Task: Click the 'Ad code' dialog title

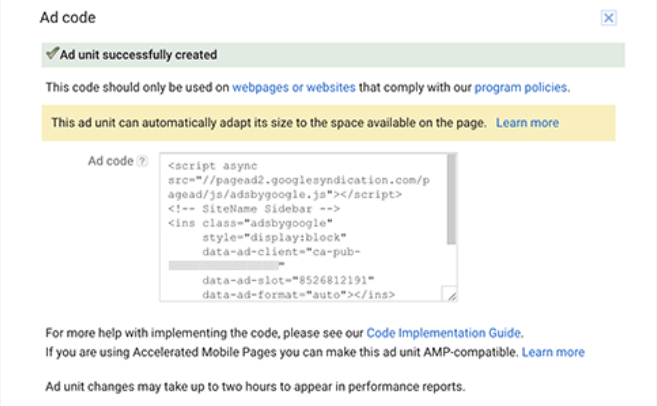Action: 68,18
